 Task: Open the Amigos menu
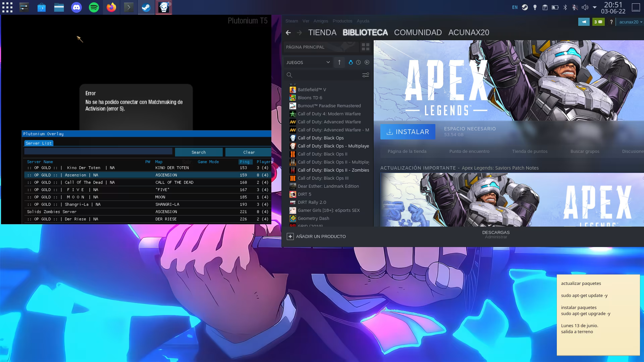[321, 21]
